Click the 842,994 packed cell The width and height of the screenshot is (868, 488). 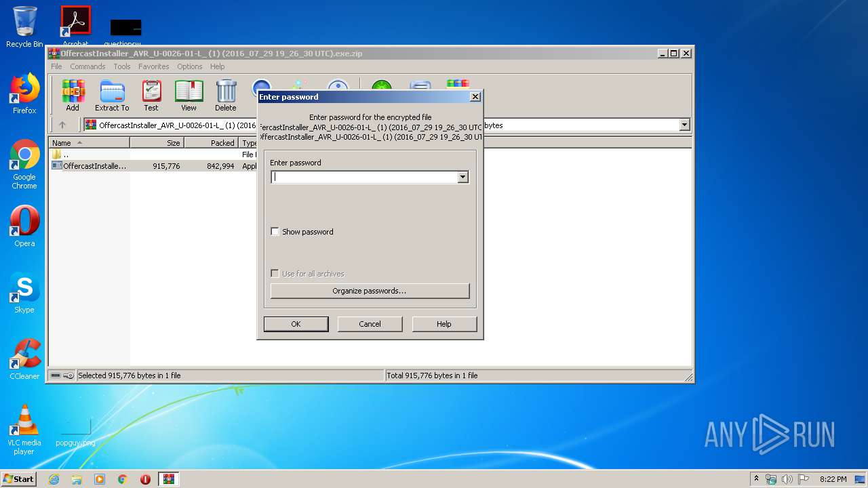(x=220, y=166)
